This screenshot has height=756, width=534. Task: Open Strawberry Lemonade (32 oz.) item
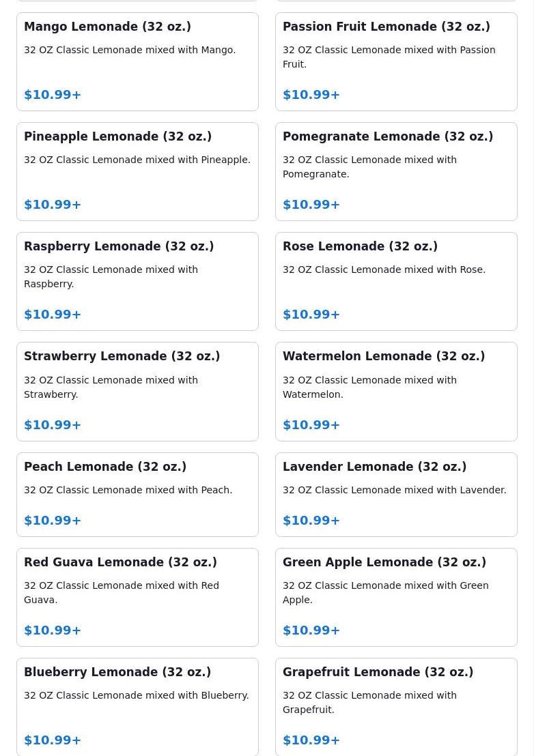137,392
